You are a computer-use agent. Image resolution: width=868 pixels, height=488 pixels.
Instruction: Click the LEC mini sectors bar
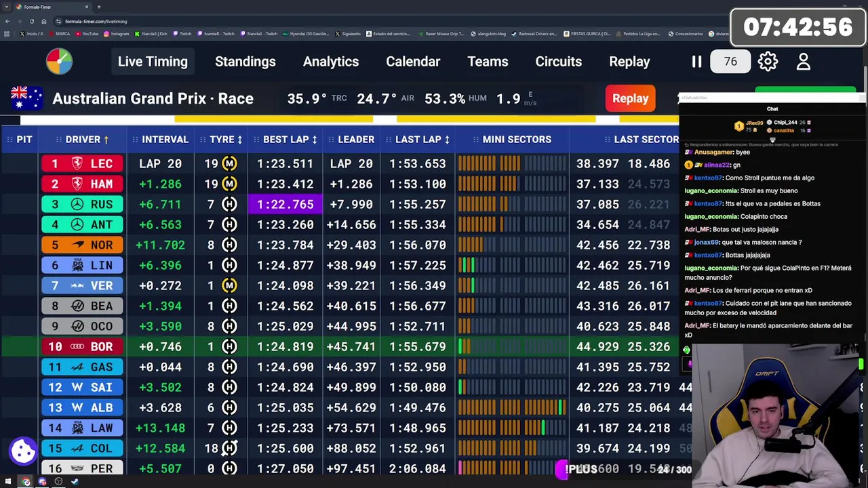[x=512, y=163]
